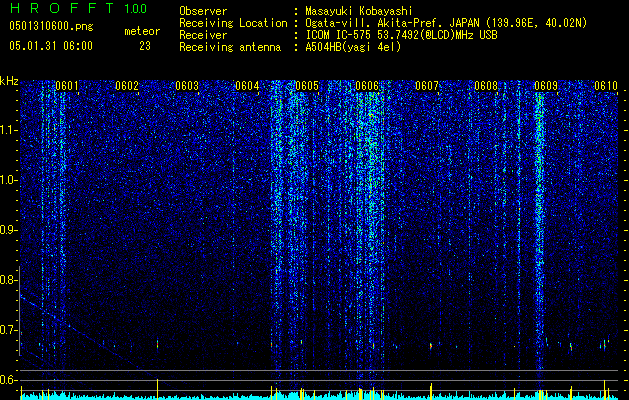Click the 0607 time marker
This screenshot has width=629, height=400.
pos(426,86)
